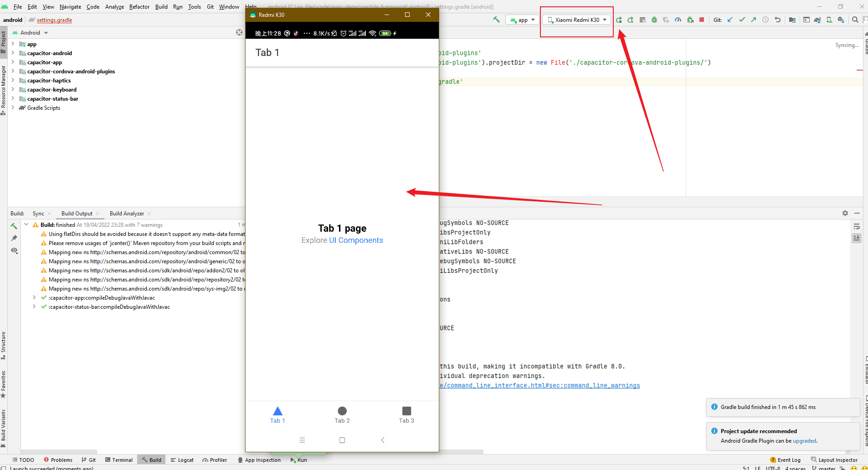Select the Debug app icon in the toolbar

click(x=654, y=20)
